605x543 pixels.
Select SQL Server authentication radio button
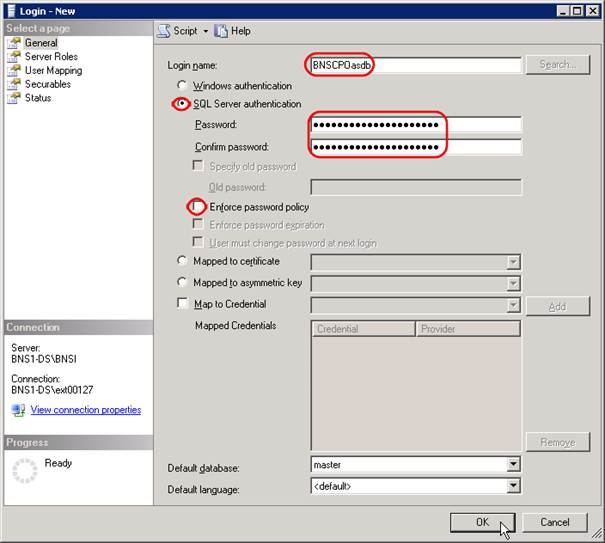click(181, 103)
